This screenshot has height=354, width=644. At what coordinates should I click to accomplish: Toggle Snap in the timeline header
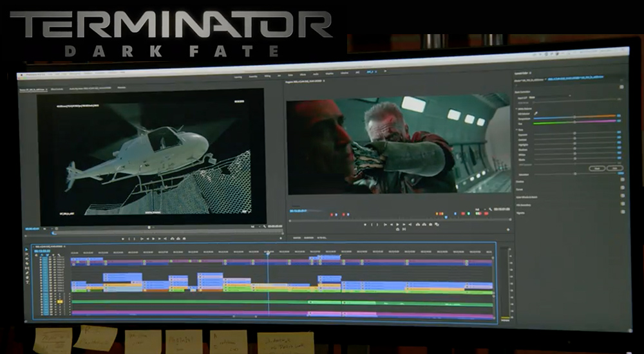42,255
